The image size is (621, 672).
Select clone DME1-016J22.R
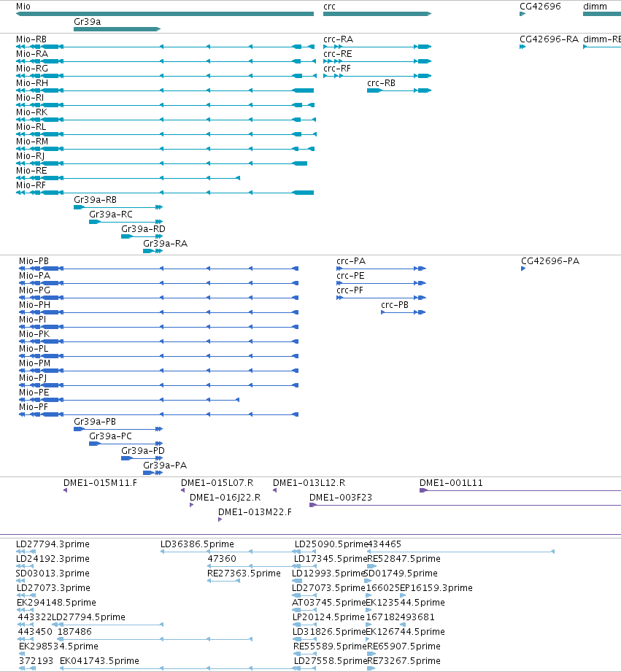click(225, 498)
